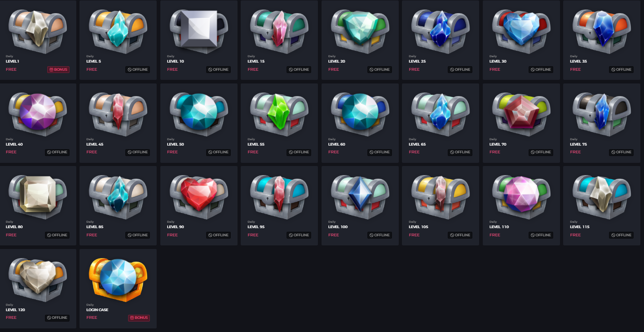Click the OFFLINE badge on Level 5

click(x=138, y=69)
